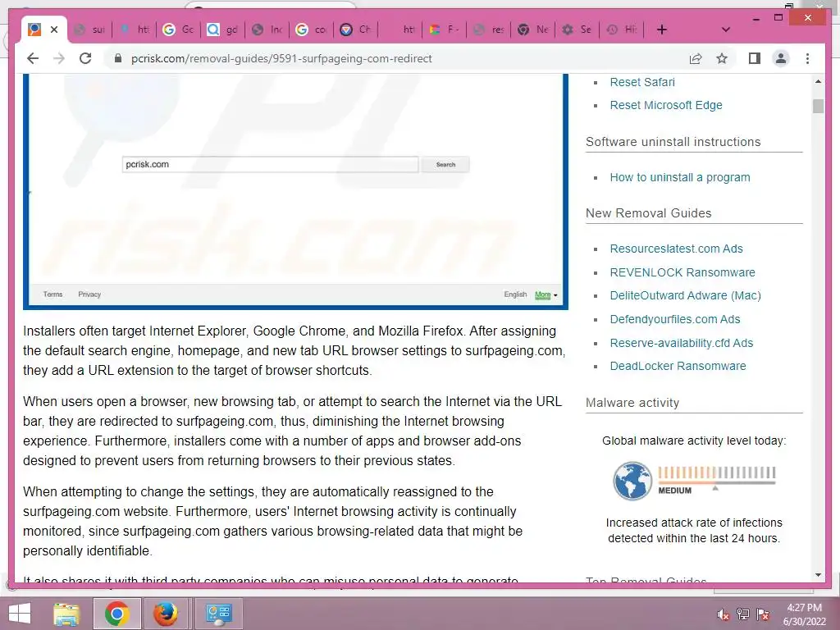Switch to the 'res' tab
840x630 pixels.
pos(489,30)
